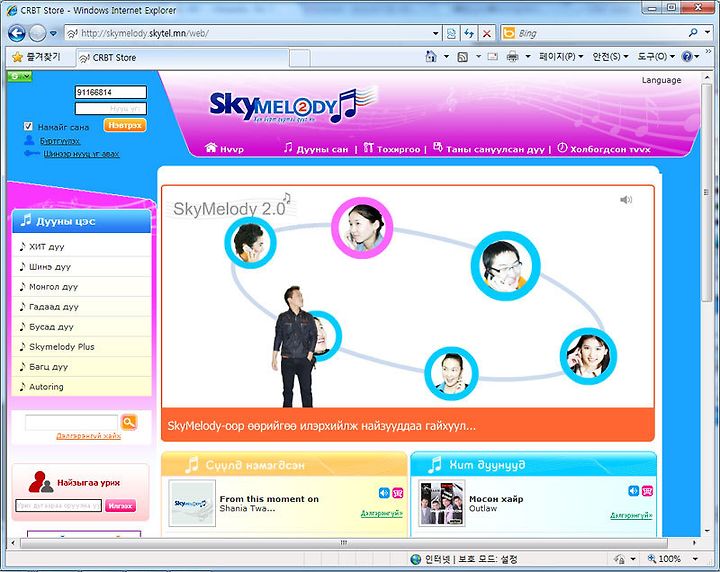
Task: Mute the banner with speaker icon
Action: [x=626, y=199]
